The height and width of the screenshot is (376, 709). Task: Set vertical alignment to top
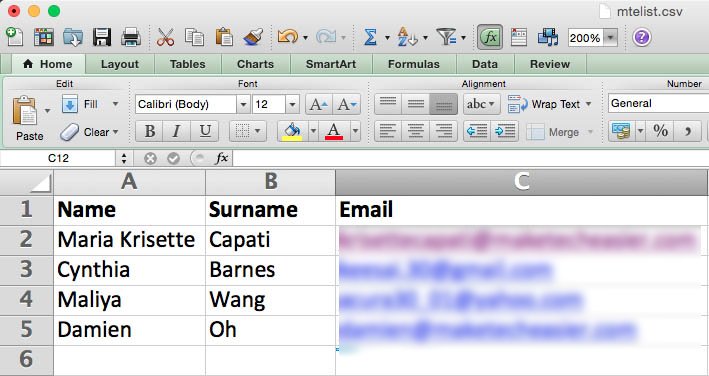point(388,104)
